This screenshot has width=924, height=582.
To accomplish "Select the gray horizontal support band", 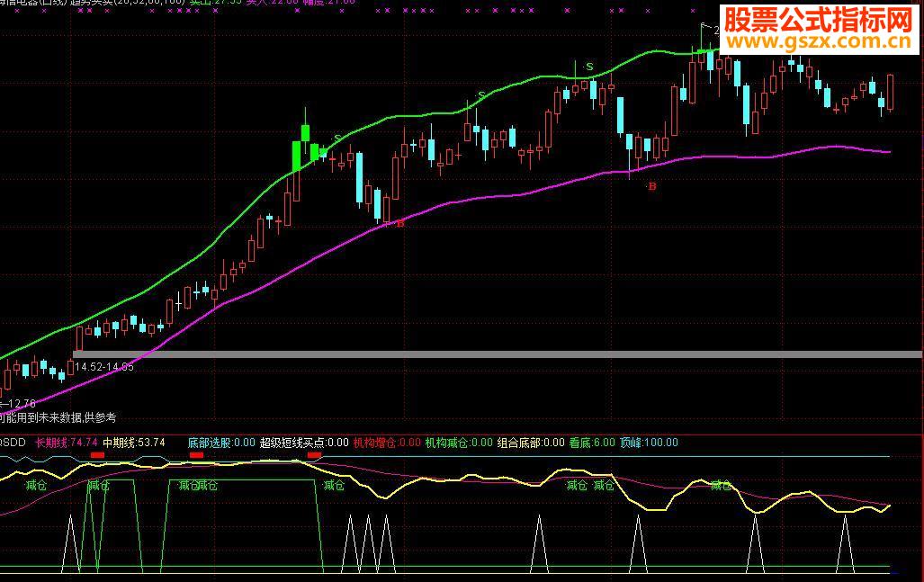I will click(x=498, y=354).
